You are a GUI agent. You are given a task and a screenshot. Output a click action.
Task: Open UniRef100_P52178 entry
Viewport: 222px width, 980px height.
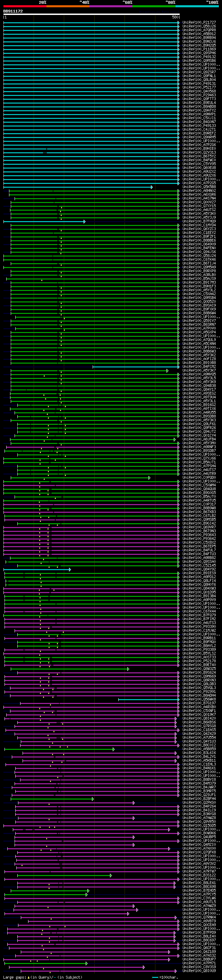199,661
